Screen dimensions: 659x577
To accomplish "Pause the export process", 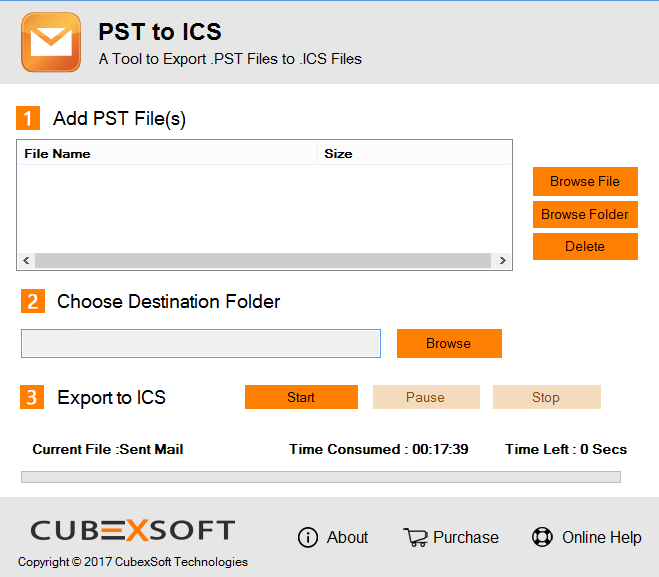I will [426, 397].
